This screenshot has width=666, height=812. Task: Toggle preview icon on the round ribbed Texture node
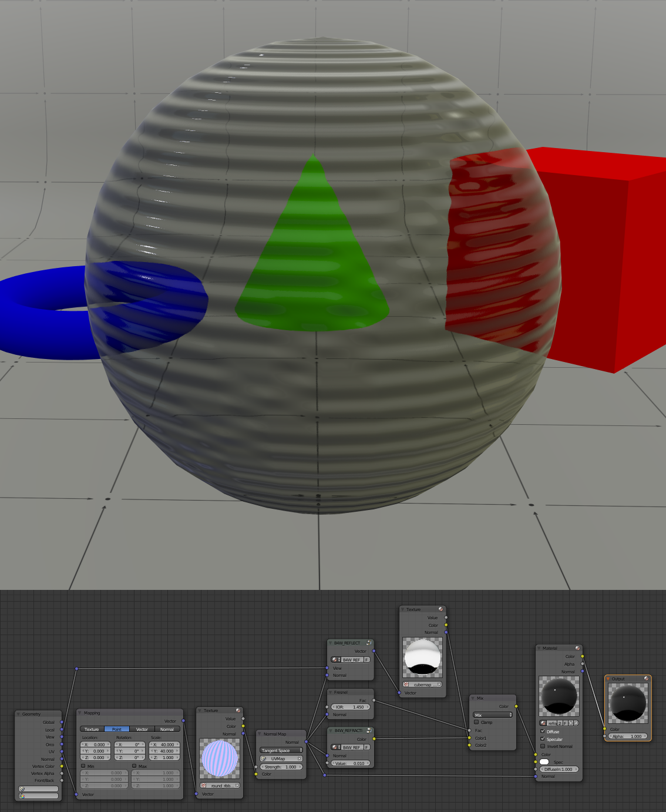(238, 710)
